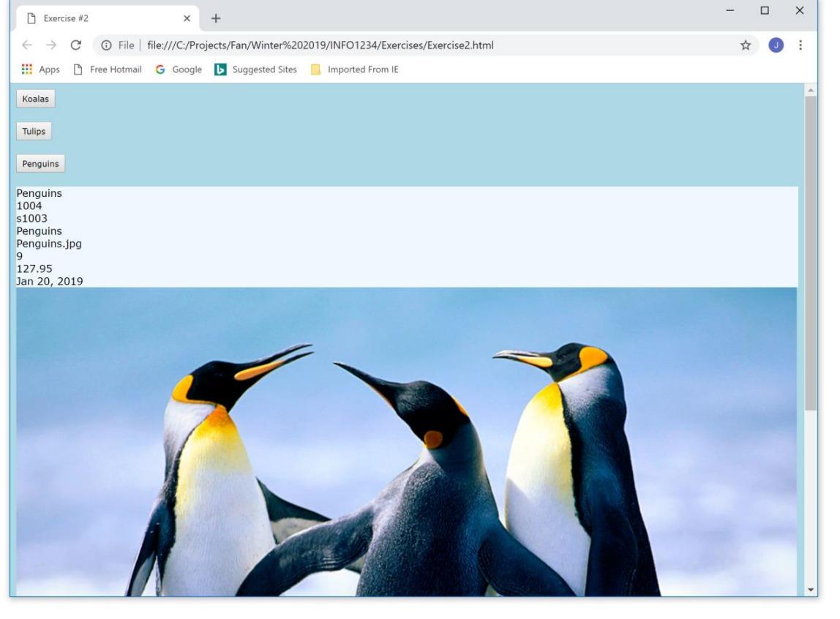This screenshot has width=840, height=619.
Task: Click the Suggested Sites bookmark icon
Action: tap(220, 70)
